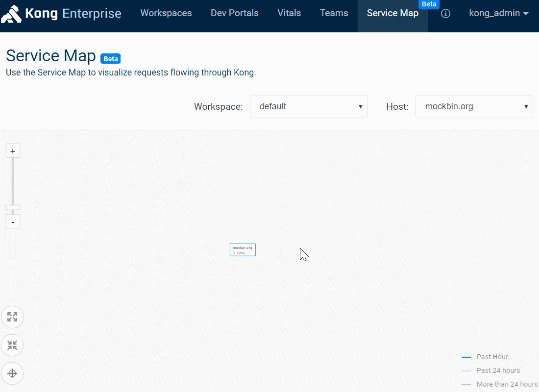
Task: Recenter the map with the crosshair icon
Action: pyautogui.click(x=12, y=373)
